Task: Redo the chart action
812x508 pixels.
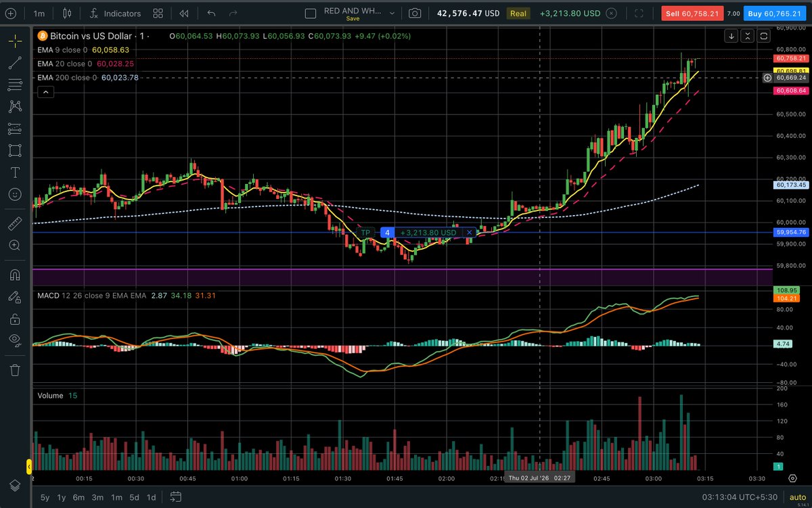Action: pyautogui.click(x=233, y=14)
